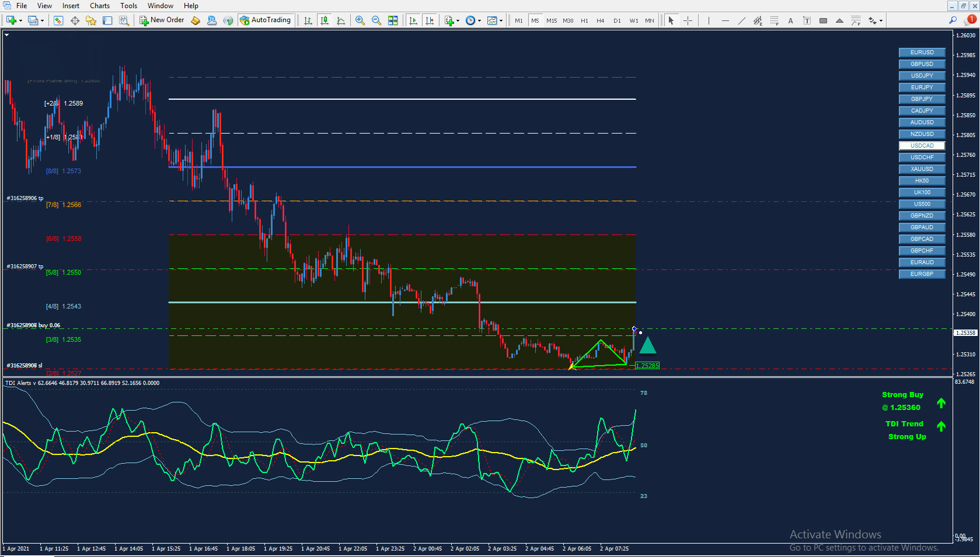Draw a Vertical Line tool
Screen dimensions: 980x557
[x=709, y=20]
